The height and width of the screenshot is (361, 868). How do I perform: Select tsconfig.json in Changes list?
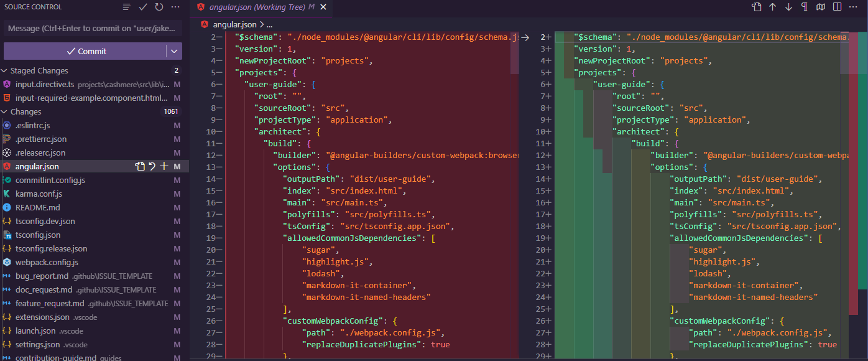(x=95, y=235)
